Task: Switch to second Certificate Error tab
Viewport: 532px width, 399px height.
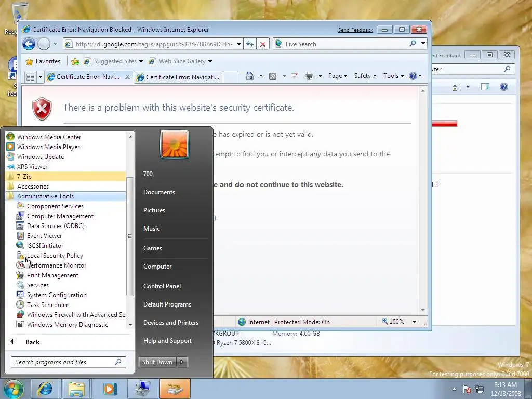Action: point(179,77)
